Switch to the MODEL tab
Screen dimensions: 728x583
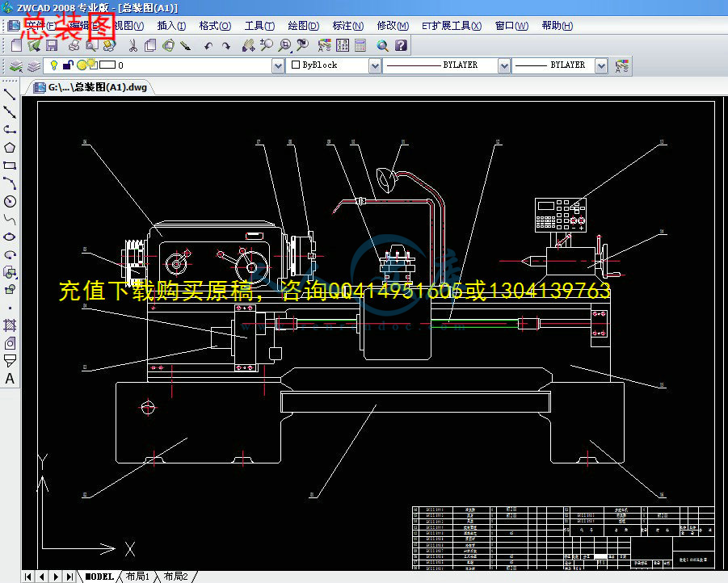pos(99,577)
